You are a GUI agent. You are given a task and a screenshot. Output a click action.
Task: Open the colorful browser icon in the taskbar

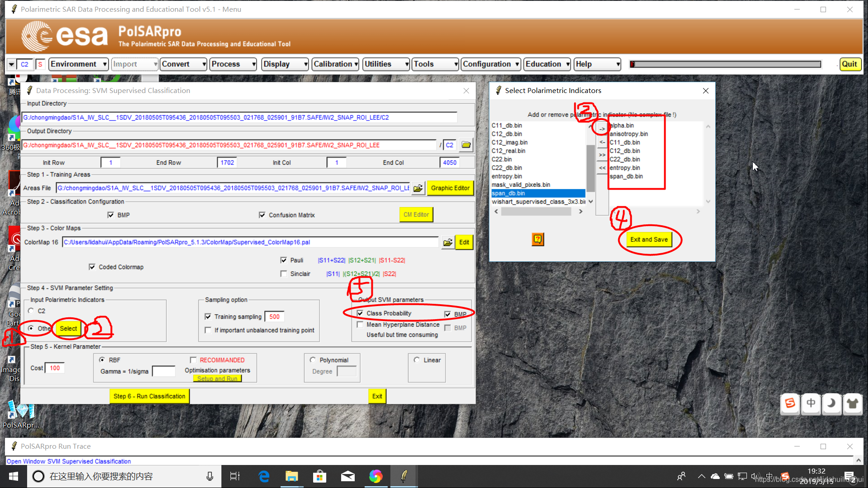[x=375, y=476]
